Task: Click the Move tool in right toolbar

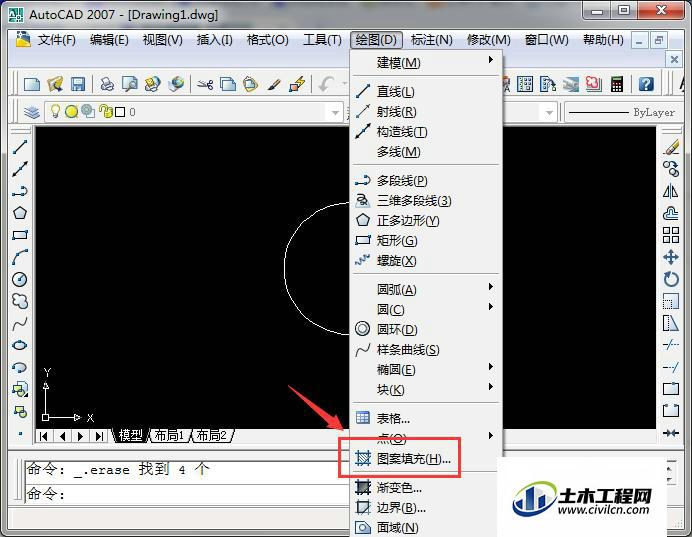Action: [671, 257]
